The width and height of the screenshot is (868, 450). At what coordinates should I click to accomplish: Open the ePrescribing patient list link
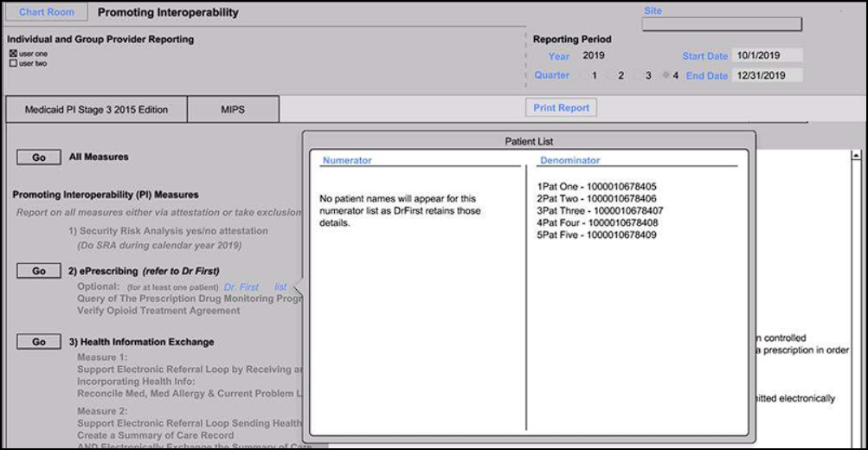(280, 286)
